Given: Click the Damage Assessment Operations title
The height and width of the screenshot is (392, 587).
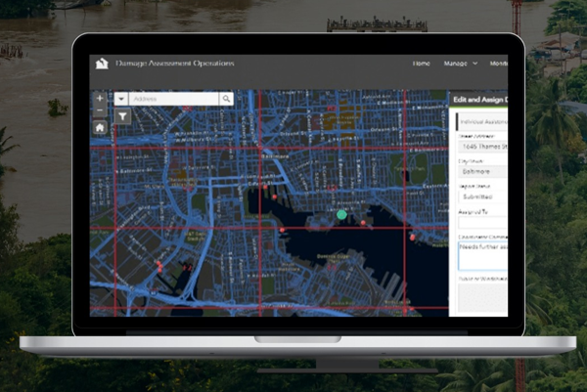Looking at the screenshot, I should click(176, 64).
